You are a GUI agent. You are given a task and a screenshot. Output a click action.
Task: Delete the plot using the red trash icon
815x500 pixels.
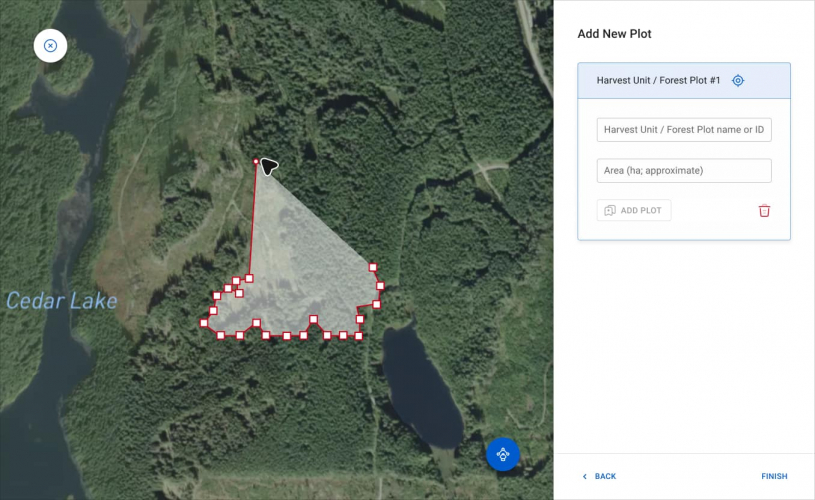tap(764, 210)
